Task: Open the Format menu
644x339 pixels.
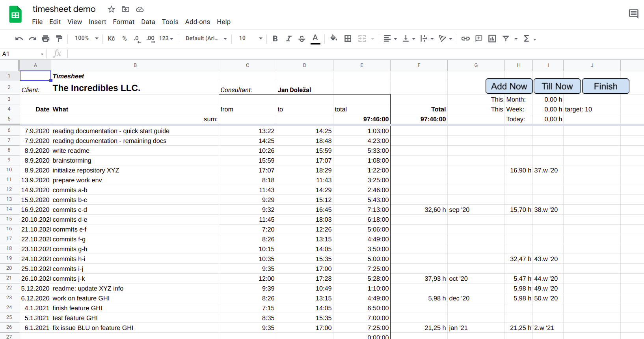Action: (x=124, y=22)
